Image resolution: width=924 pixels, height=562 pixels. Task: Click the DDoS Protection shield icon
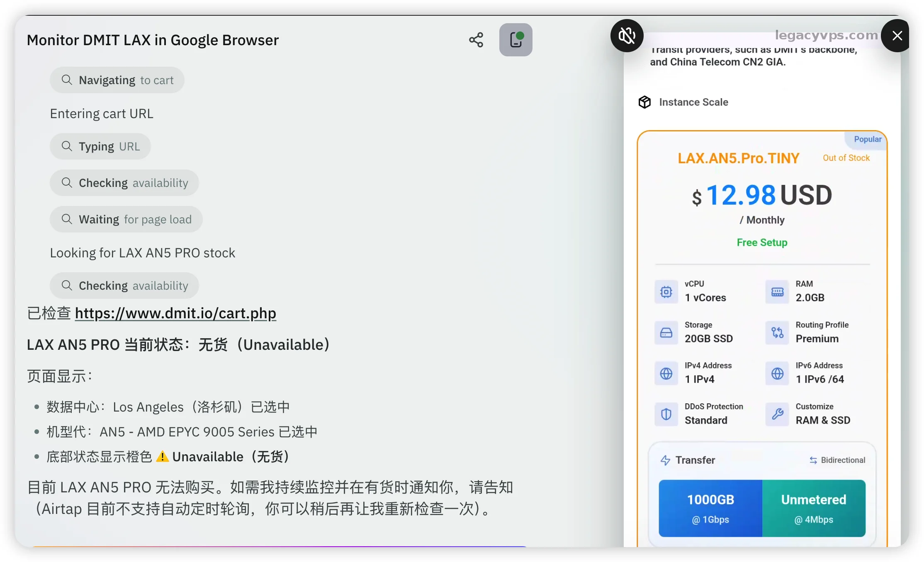coord(666,414)
